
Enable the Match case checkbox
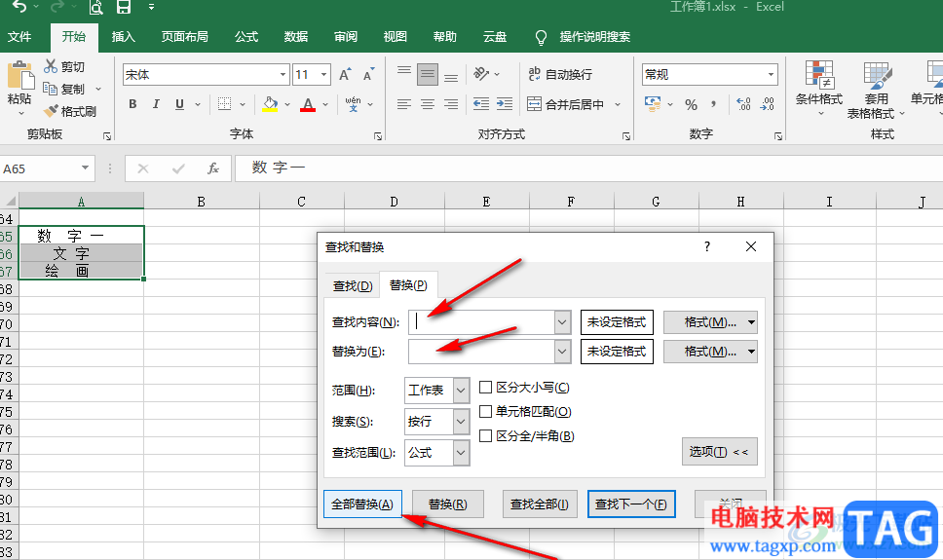coord(485,388)
